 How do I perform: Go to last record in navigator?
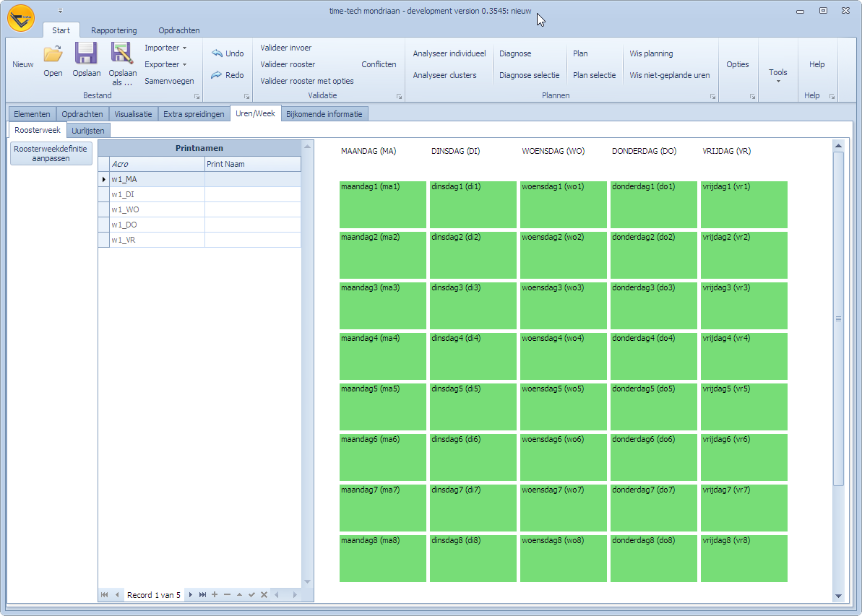202,594
